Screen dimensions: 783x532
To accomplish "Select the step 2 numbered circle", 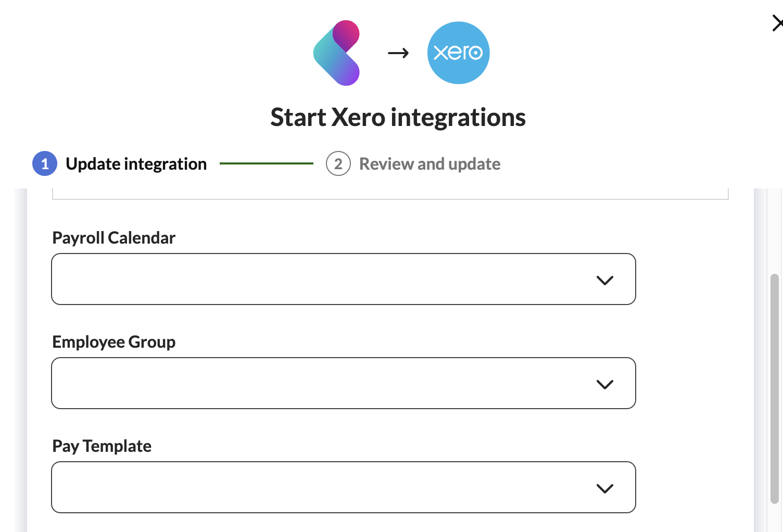I will [x=338, y=164].
